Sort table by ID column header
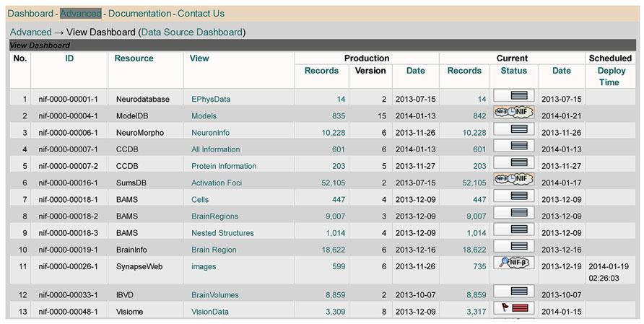Viewport: 644px width, 324px height. click(x=69, y=58)
